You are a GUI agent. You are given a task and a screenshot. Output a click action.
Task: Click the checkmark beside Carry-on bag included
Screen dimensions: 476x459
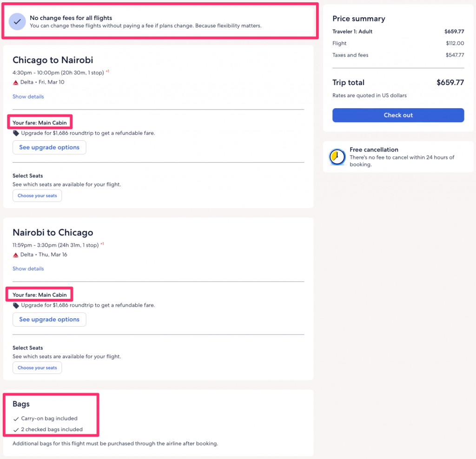pyautogui.click(x=16, y=419)
